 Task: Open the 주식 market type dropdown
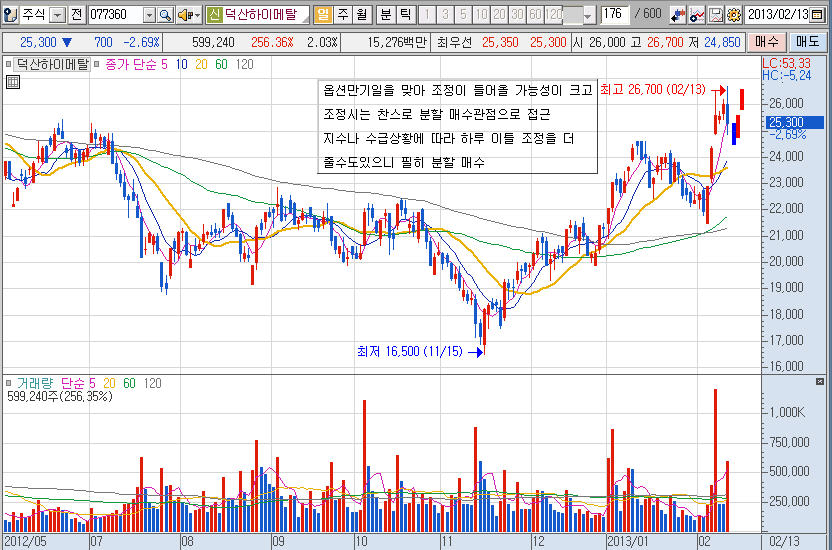[58, 15]
